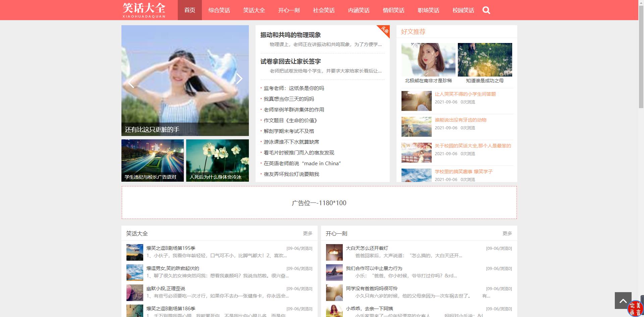
Task: Click 更多 in 笑话大全 section
Action: [x=308, y=233]
